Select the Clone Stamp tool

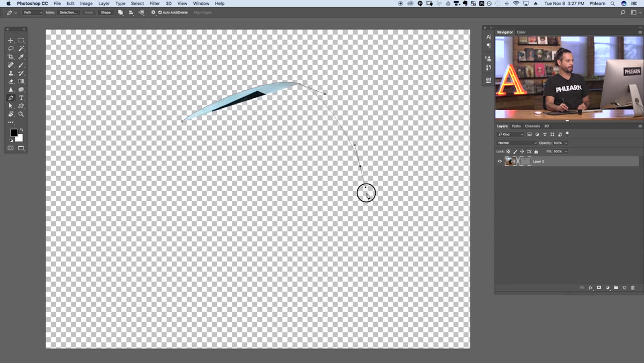[x=11, y=73]
